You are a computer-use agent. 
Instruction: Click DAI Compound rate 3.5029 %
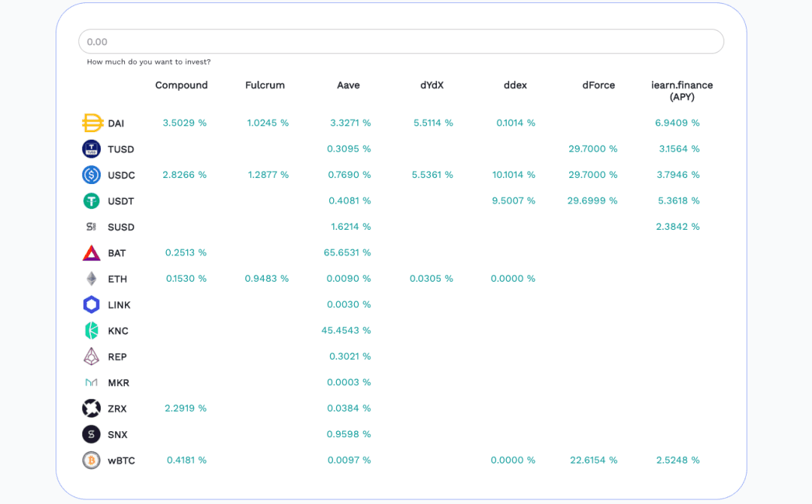tap(184, 122)
